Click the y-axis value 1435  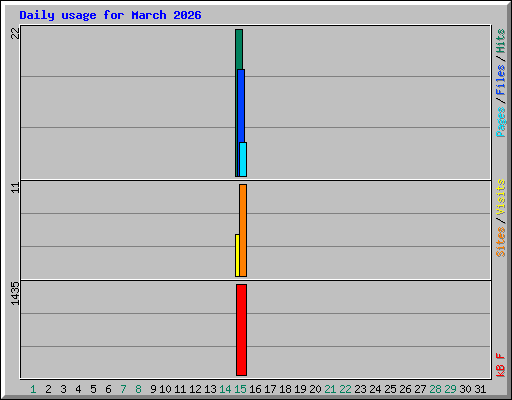tap(15, 293)
